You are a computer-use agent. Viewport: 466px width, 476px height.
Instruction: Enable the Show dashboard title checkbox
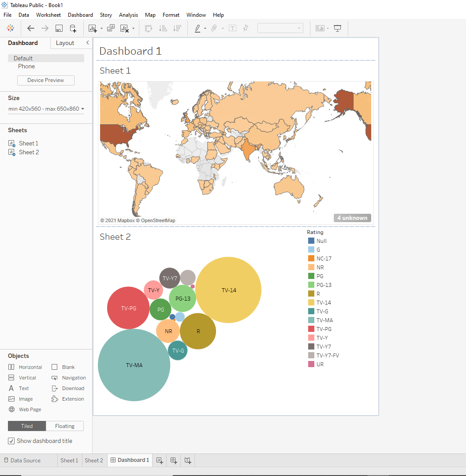(11, 441)
